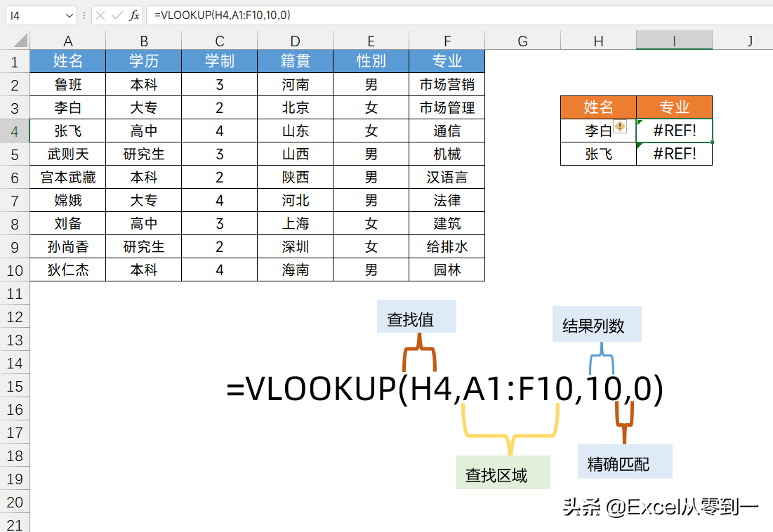This screenshot has width=773, height=532.
Task: Select column G header
Action: [x=522, y=41]
